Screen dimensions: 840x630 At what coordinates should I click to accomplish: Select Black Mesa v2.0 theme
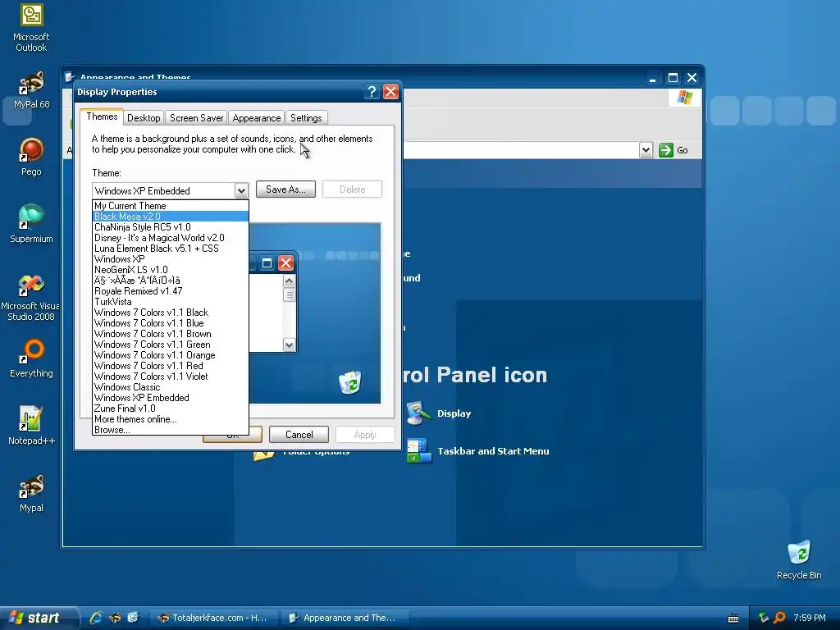tap(171, 217)
